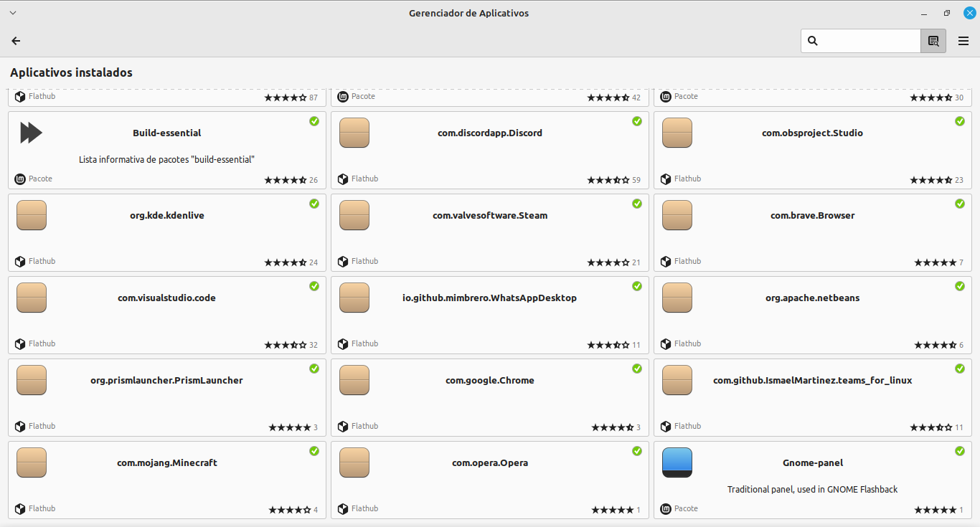Click installed checkmark on Chrome card
This screenshot has height=527, width=980.
[637, 369]
